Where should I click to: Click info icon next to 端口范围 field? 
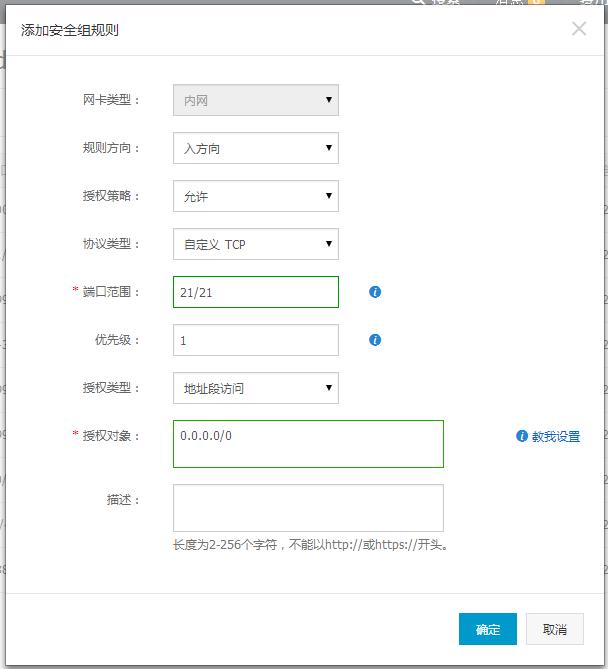pyautogui.click(x=375, y=292)
